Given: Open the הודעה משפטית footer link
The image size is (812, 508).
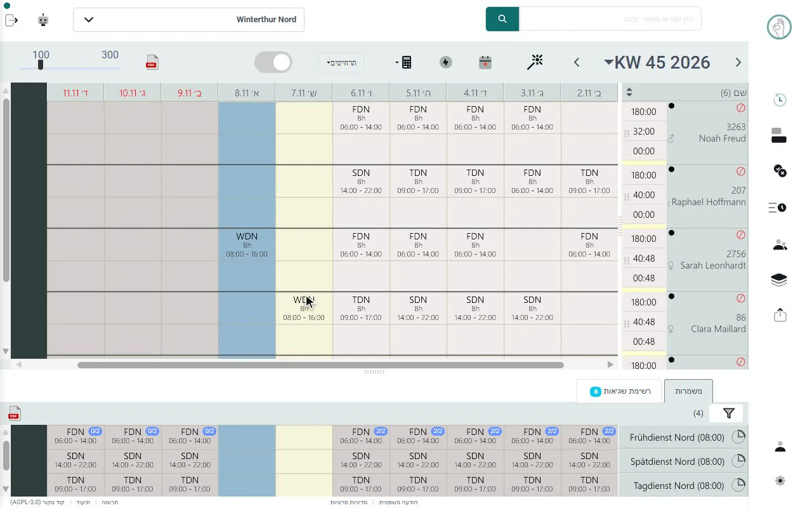Looking at the screenshot, I should tap(398, 502).
